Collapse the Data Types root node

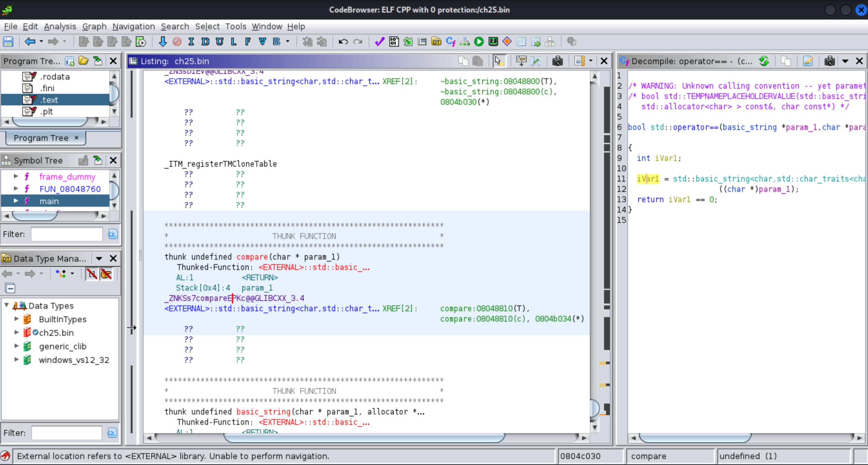coord(7,306)
